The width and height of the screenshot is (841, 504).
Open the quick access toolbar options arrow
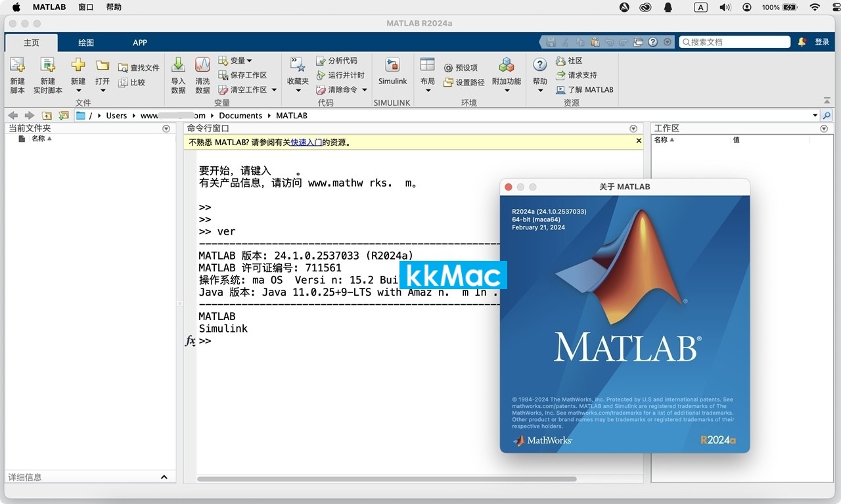pyautogui.click(x=668, y=42)
